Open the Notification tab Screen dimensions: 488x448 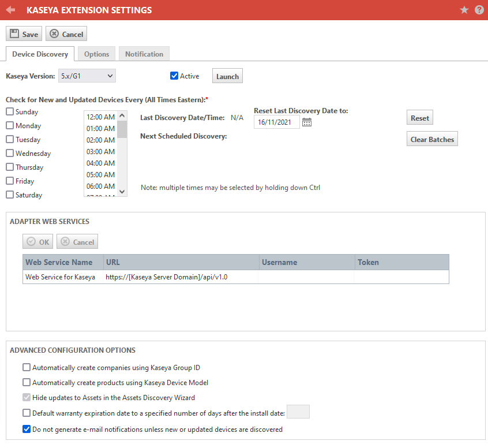[144, 54]
